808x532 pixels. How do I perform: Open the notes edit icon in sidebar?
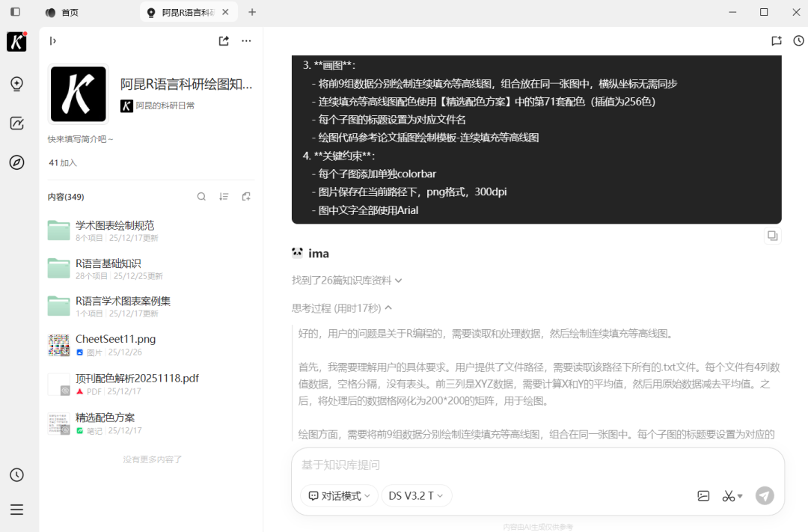tap(16, 123)
